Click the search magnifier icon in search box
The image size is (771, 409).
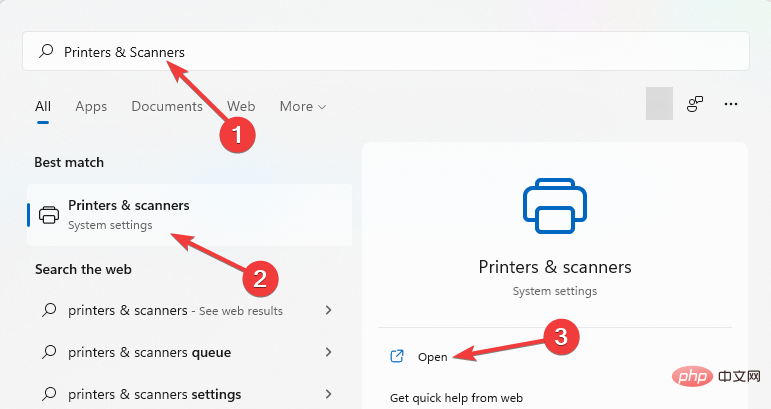click(x=46, y=51)
